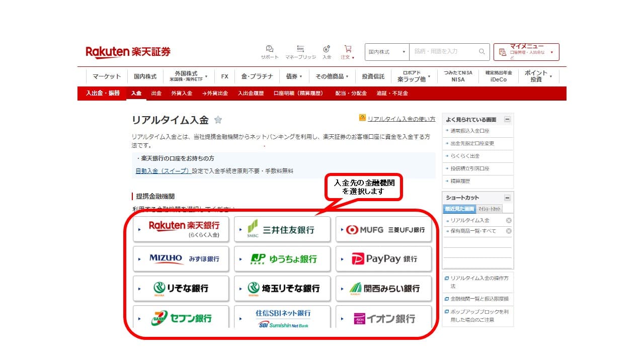This screenshot has height=362, width=644.
Task: Choose 三菱UFJ銀行 bank button
Action: tap(384, 229)
